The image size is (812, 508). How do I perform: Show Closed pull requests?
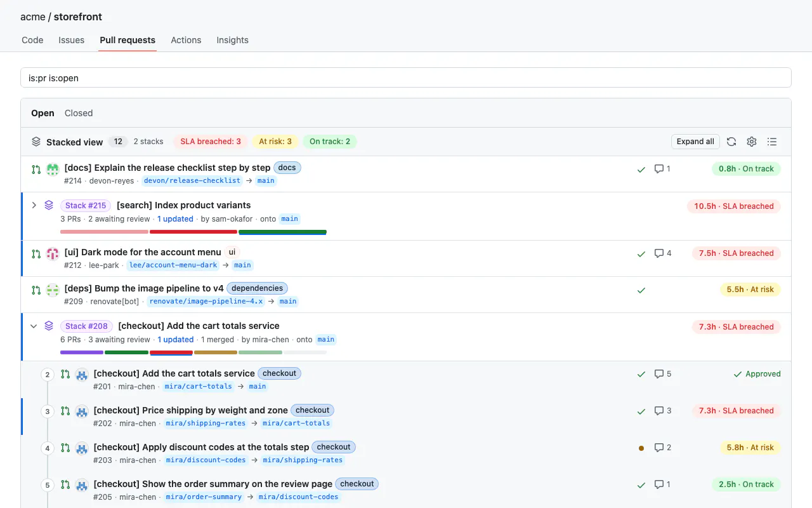(79, 113)
